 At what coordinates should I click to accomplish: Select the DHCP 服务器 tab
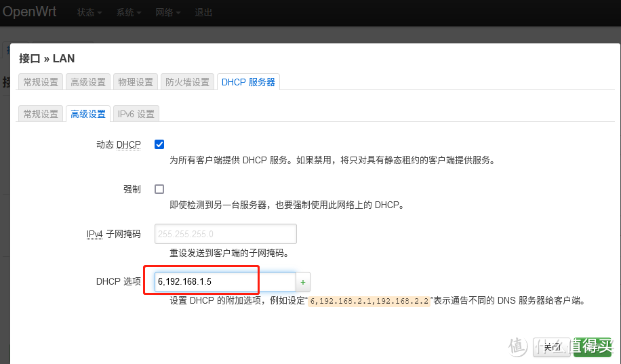point(248,82)
